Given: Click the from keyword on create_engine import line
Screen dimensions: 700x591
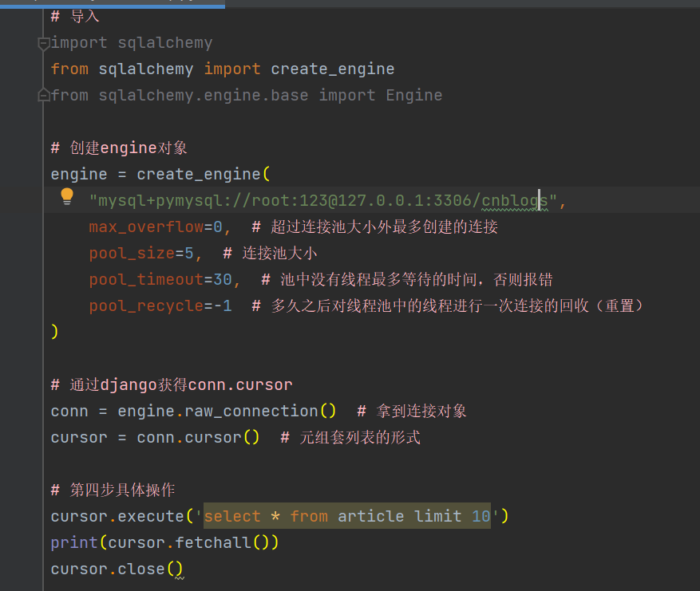Looking at the screenshot, I should tap(69, 69).
